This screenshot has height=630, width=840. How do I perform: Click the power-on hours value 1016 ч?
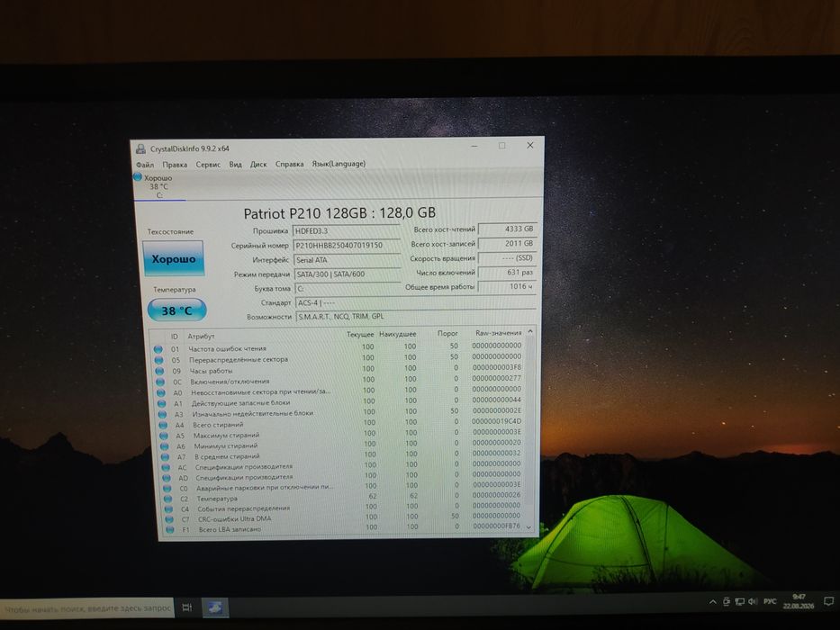(507, 286)
